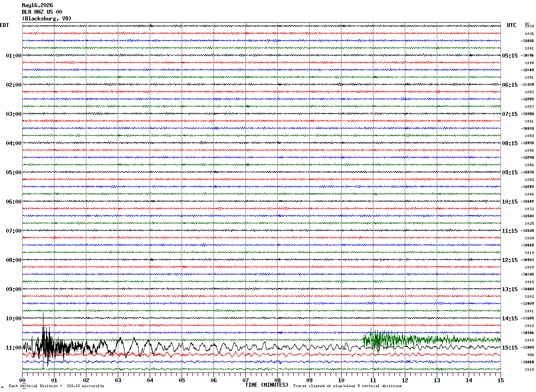Click minute 08 on the time axis
Image resolution: width=536 pixels, height=392 pixels.
coord(278,380)
